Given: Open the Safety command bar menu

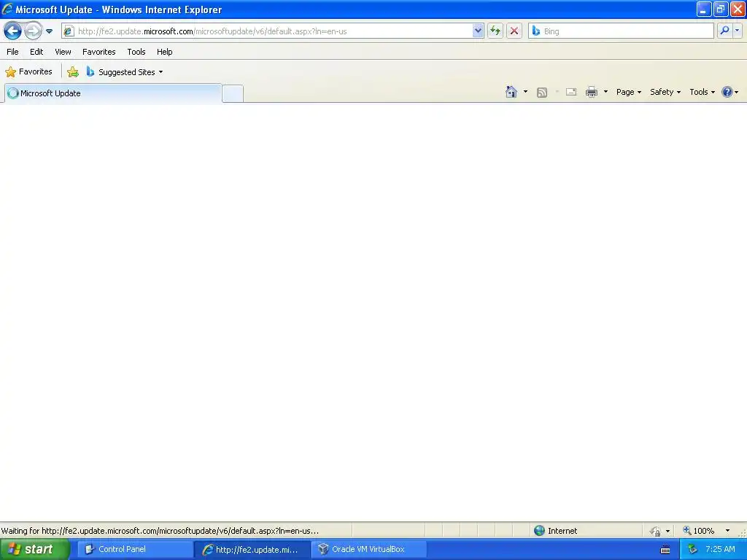Looking at the screenshot, I should 665,92.
